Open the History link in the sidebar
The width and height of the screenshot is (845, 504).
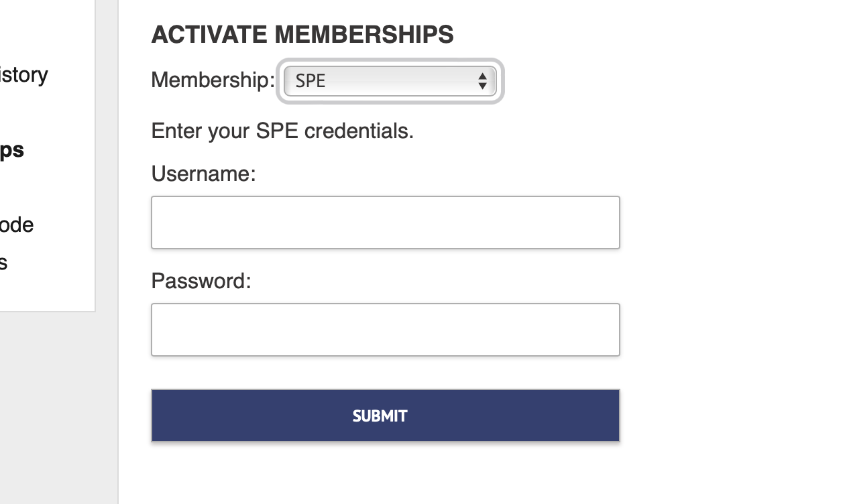[23, 75]
